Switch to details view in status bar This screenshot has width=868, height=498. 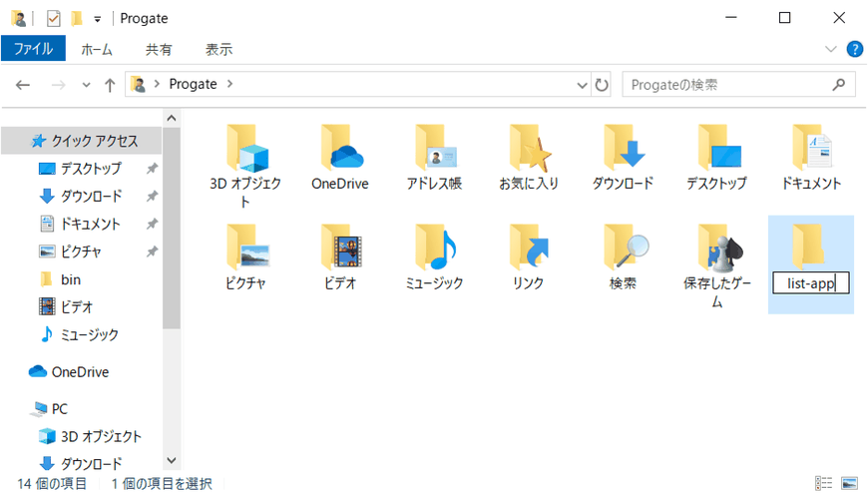coord(823,483)
